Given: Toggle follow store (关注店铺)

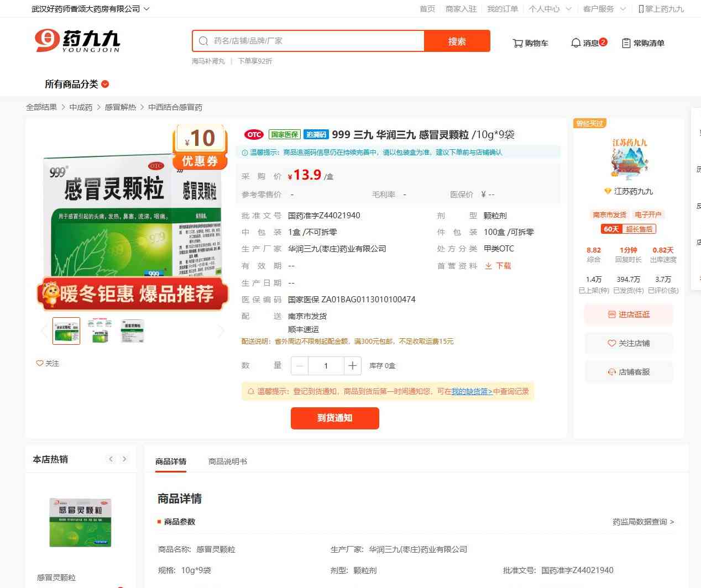Looking at the screenshot, I should (x=629, y=343).
